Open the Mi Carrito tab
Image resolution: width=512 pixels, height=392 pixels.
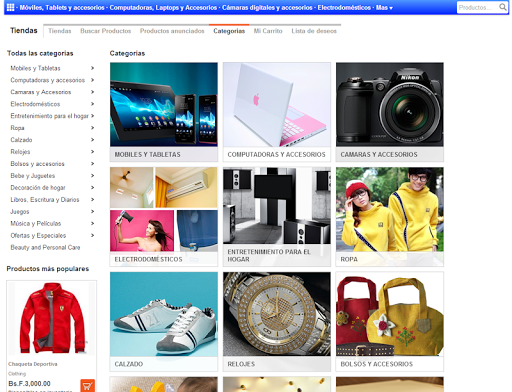(x=268, y=31)
